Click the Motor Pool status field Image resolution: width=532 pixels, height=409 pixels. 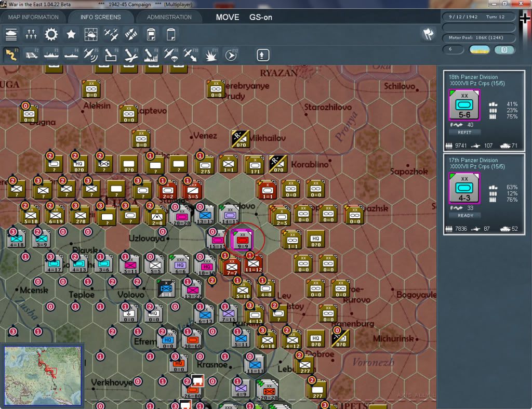(478, 37)
